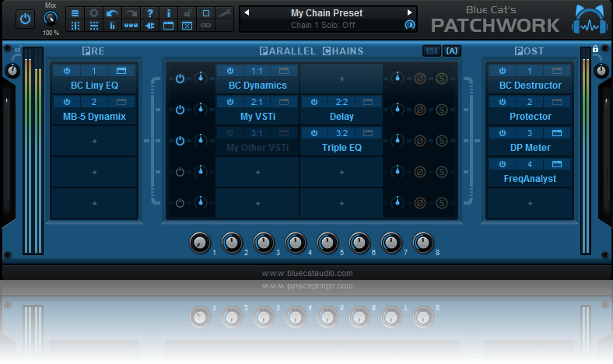The height and width of the screenshot is (364, 613).
Task: Click the horizontal rows layout icon
Action: point(94,26)
